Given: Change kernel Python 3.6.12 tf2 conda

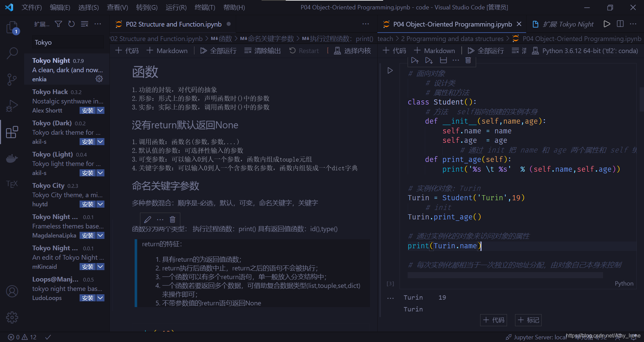Looking at the screenshot, I should point(585,51).
